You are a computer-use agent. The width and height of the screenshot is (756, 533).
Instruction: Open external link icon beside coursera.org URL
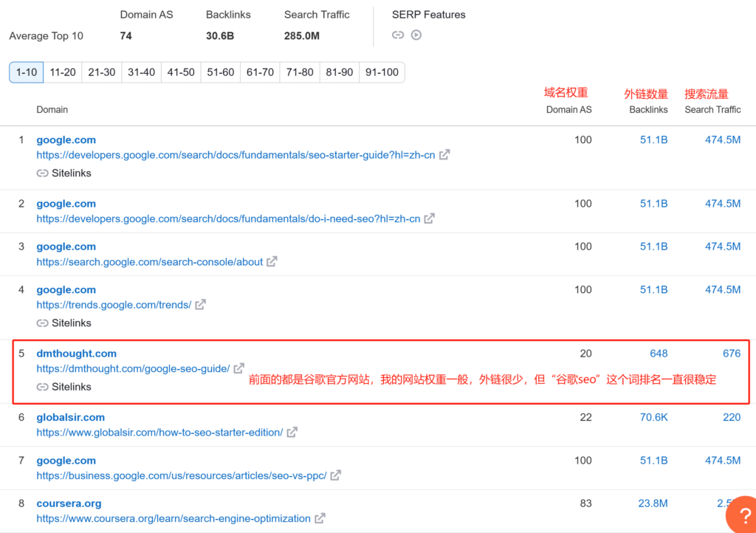tap(320, 518)
